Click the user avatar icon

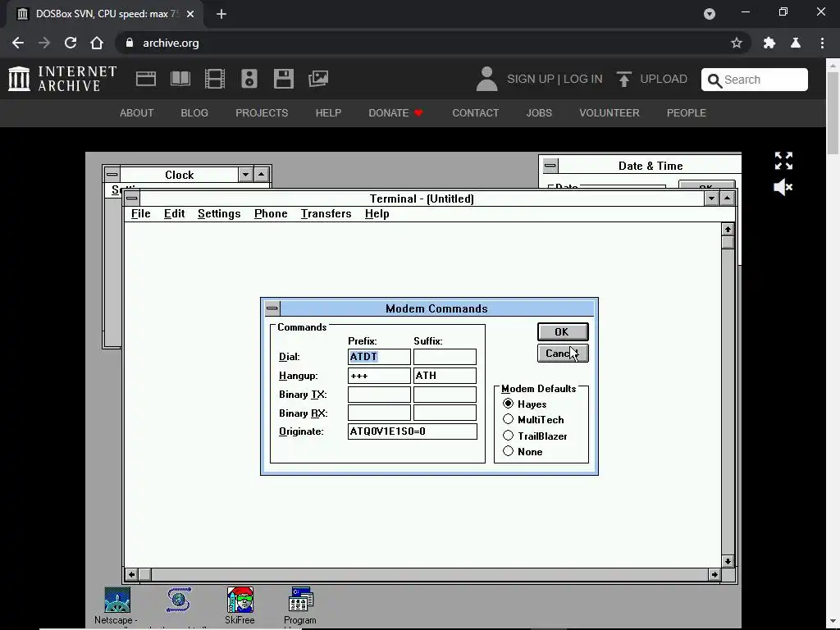487,79
